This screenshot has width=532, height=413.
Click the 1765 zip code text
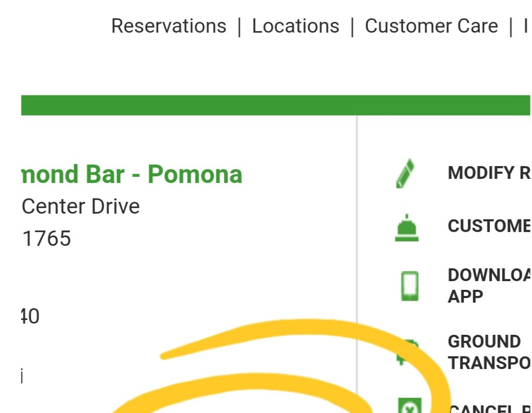(x=47, y=239)
